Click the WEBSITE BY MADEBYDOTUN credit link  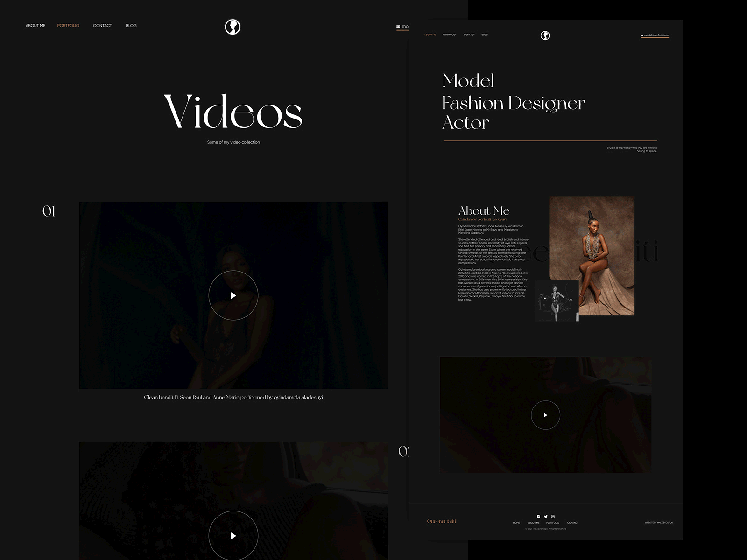tap(658, 522)
